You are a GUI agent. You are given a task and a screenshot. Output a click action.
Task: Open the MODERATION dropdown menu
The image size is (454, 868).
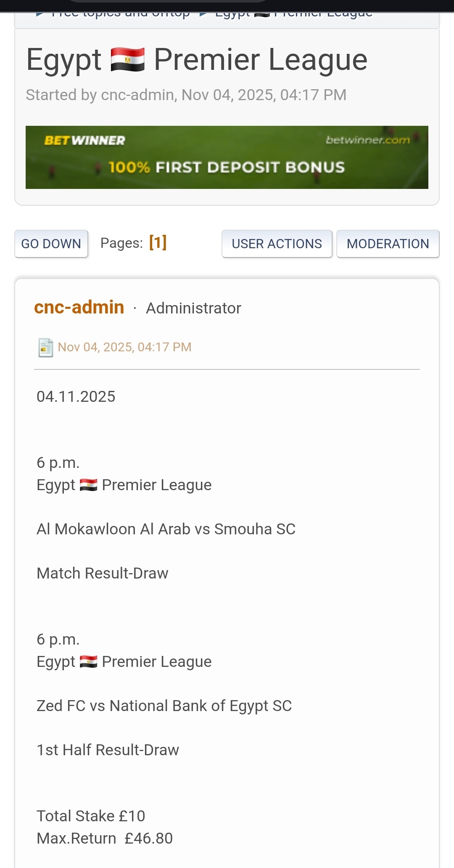[x=388, y=244]
